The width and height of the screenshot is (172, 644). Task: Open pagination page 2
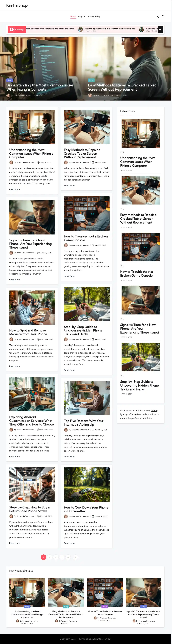click(x=50, y=557)
